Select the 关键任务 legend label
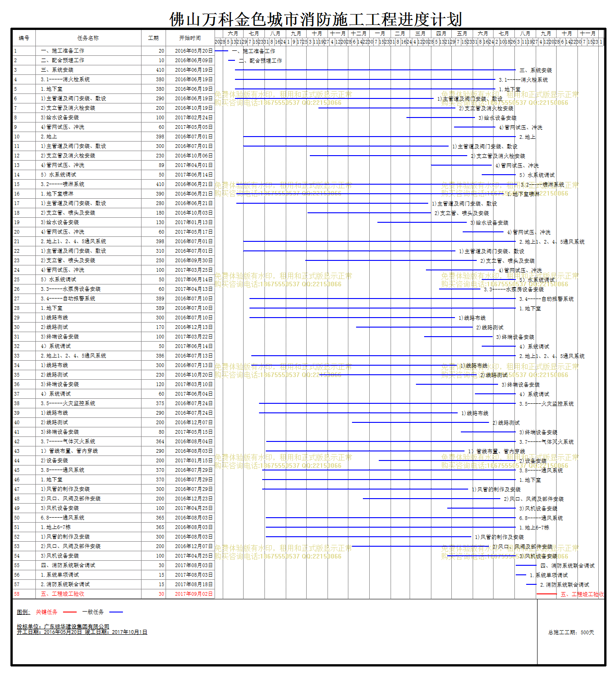 coord(47,612)
